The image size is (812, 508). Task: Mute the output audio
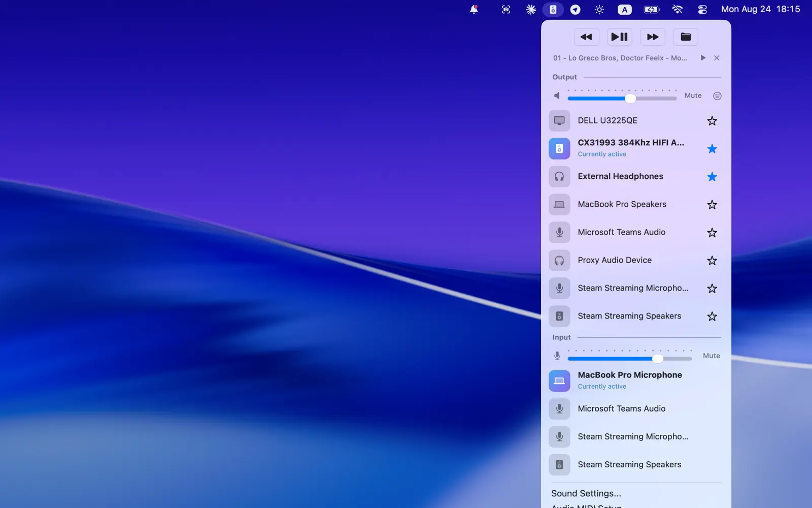click(x=693, y=96)
